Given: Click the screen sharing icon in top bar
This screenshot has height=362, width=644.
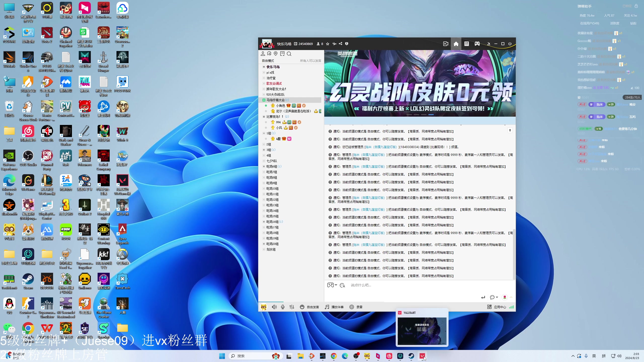Looking at the screenshot, I should point(446,43).
